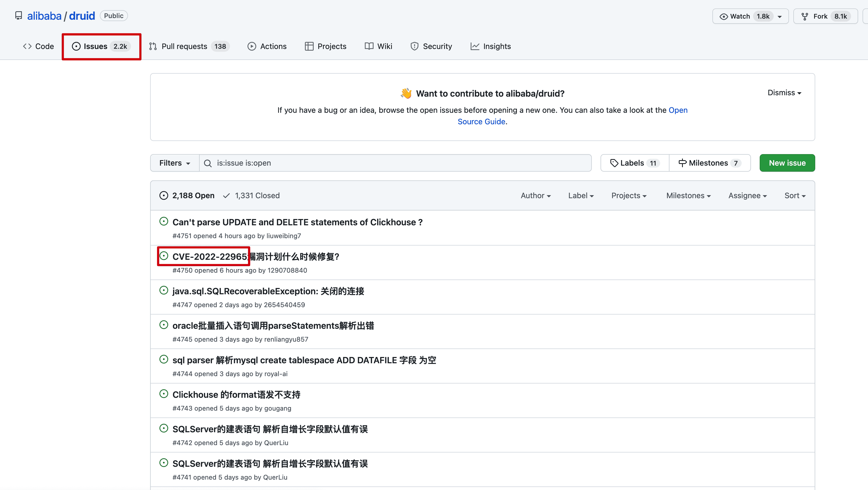Click the green New issue button
868x490 pixels.
click(x=787, y=163)
